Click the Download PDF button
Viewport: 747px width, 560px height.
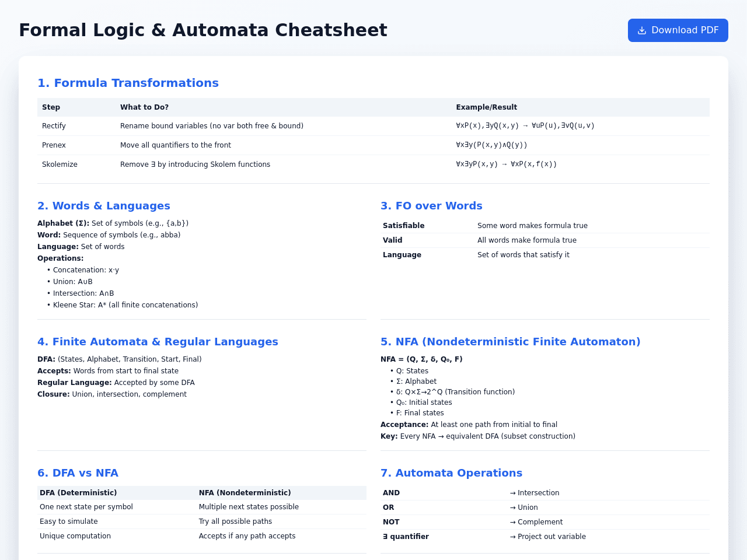678,30
